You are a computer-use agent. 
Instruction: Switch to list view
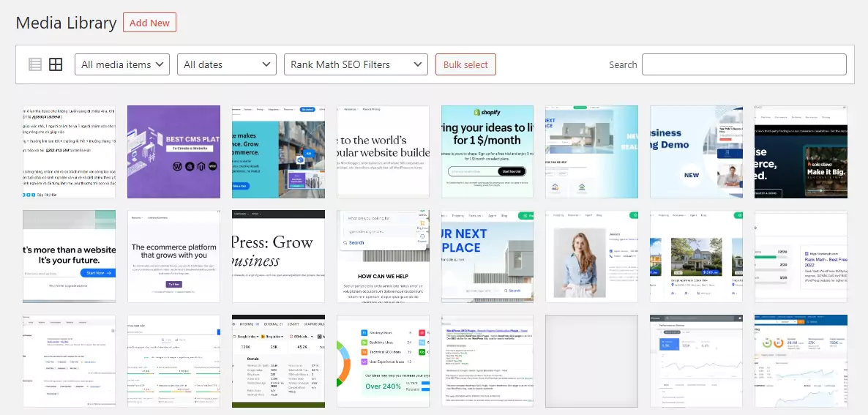point(35,64)
